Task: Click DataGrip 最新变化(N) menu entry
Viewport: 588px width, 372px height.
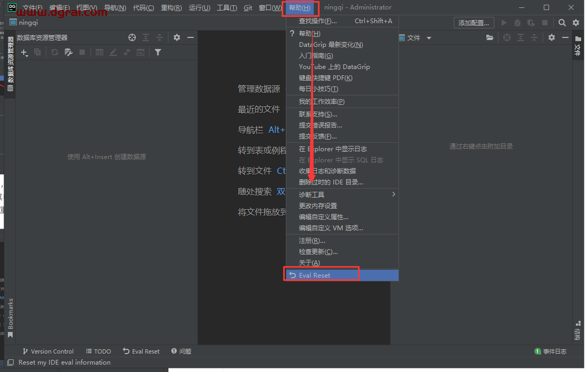Action: [x=342, y=45]
